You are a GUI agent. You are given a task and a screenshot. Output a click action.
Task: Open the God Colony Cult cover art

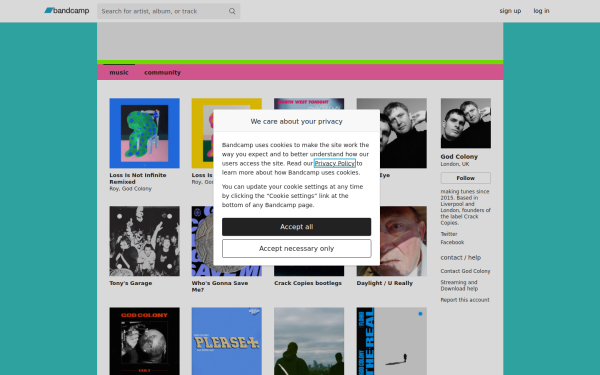(x=145, y=341)
